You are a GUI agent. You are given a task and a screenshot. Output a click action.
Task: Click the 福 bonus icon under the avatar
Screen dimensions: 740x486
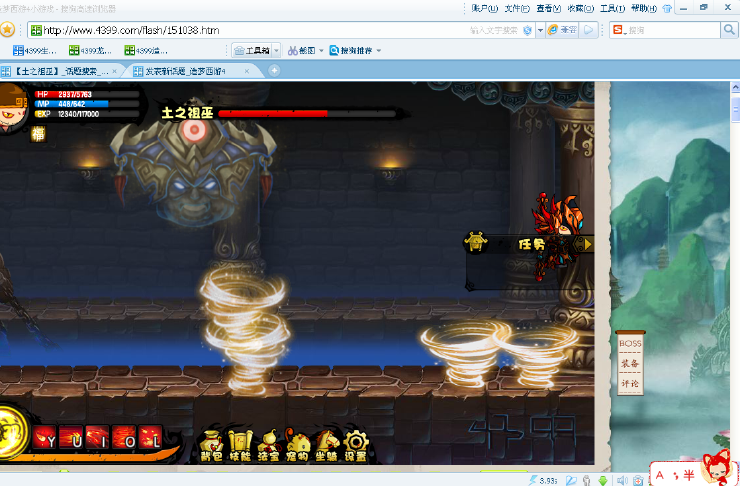pos(38,134)
